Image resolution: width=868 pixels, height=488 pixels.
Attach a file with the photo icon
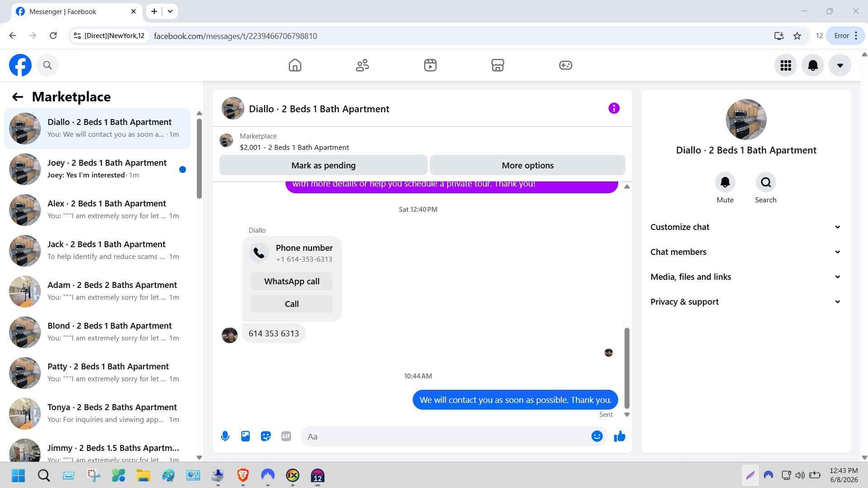click(x=245, y=436)
